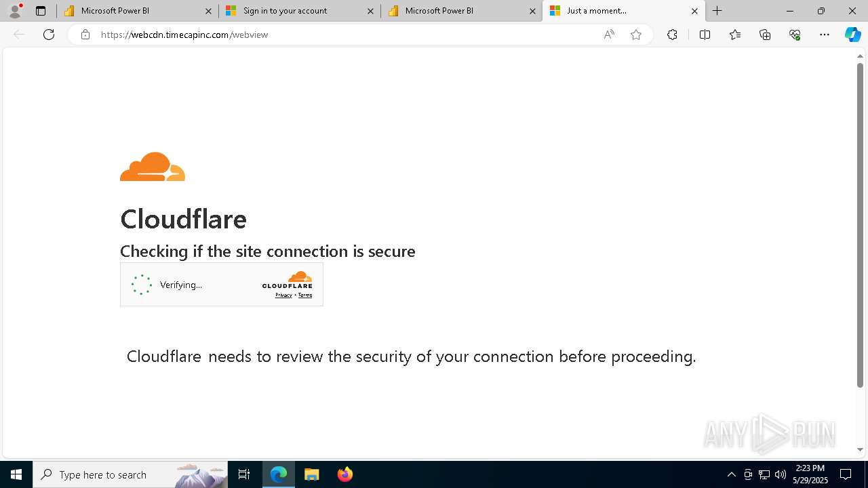868x488 pixels.
Task: Open Microsoft Edge from taskbar
Action: [x=279, y=474]
